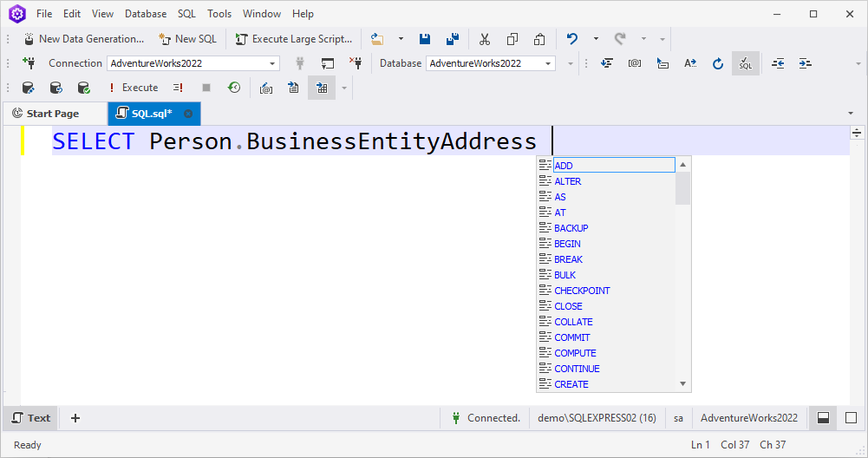Click the decrease indent icon

[778, 63]
